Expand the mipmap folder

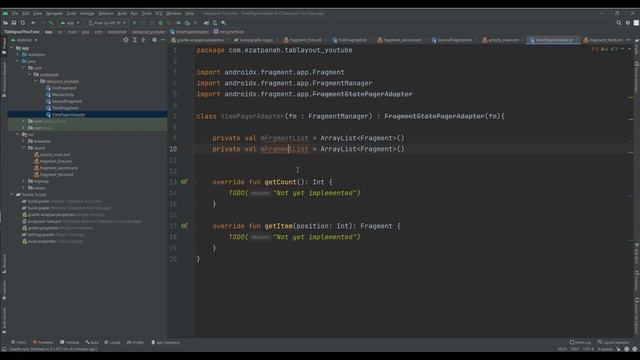click(x=24, y=181)
